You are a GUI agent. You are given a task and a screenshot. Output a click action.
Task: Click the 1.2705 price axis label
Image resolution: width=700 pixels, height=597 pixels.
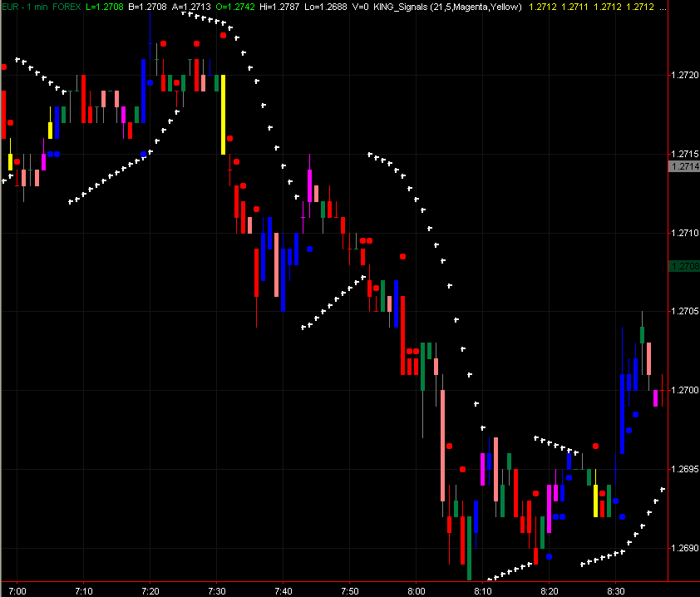click(685, 311)
